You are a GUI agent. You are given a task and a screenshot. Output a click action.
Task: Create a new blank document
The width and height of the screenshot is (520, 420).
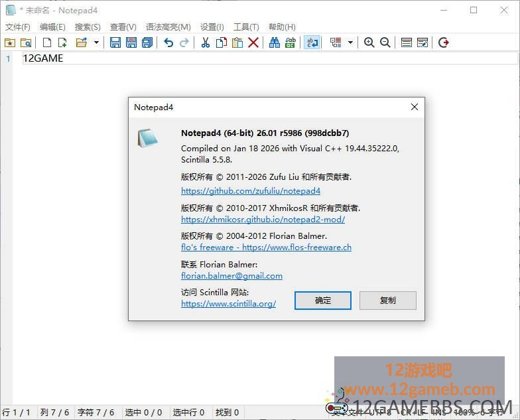click(47, 42)
